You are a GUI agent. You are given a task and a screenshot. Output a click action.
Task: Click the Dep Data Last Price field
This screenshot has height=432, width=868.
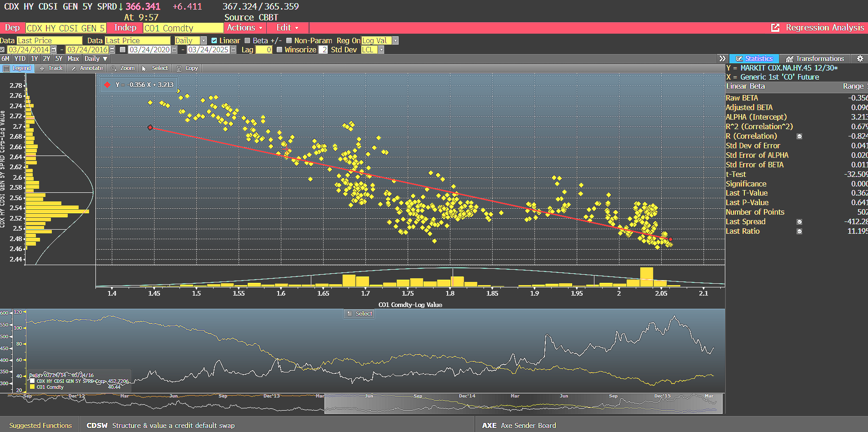[50, 40]
